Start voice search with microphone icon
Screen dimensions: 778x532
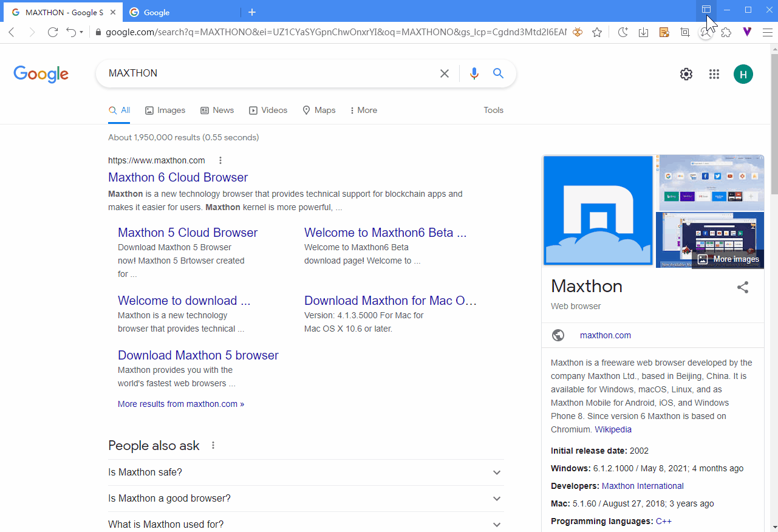coord(474,73)
